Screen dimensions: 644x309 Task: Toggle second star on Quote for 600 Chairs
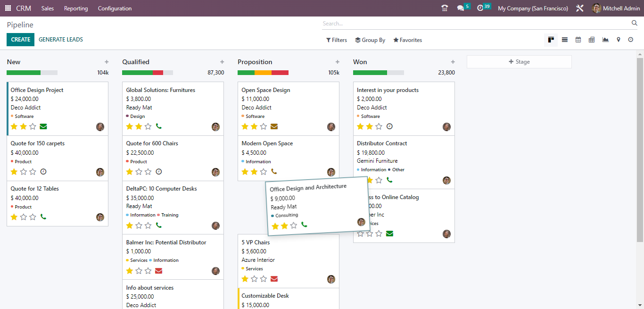coord(139,172)
